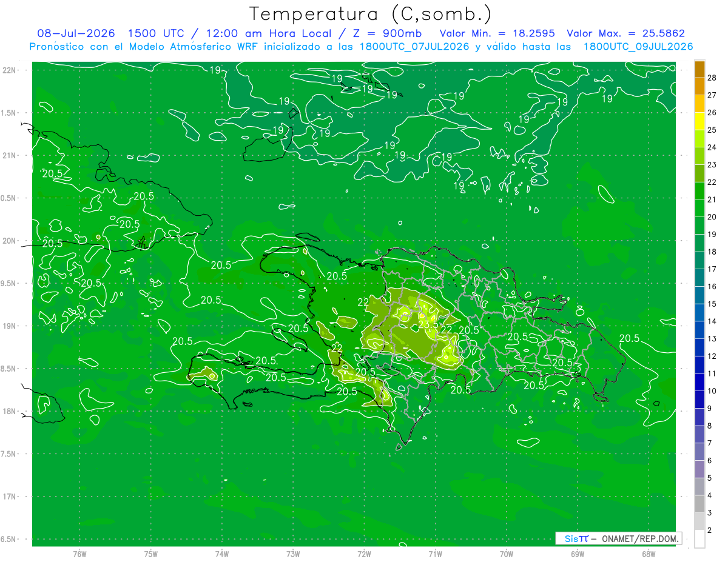Click the title 'Temperatura (C,somb.)'
This screenshot has width=728, height=562.
pos(370,14)
